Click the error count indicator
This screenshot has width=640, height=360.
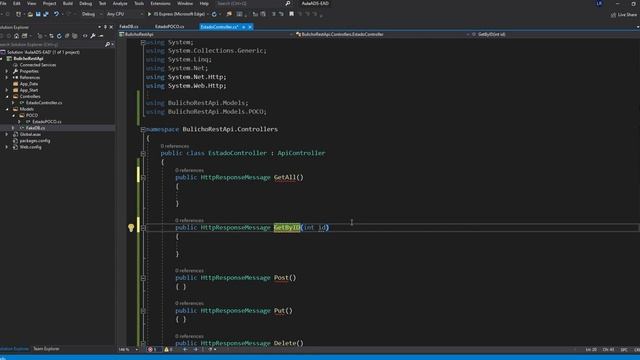pos(153,349)
